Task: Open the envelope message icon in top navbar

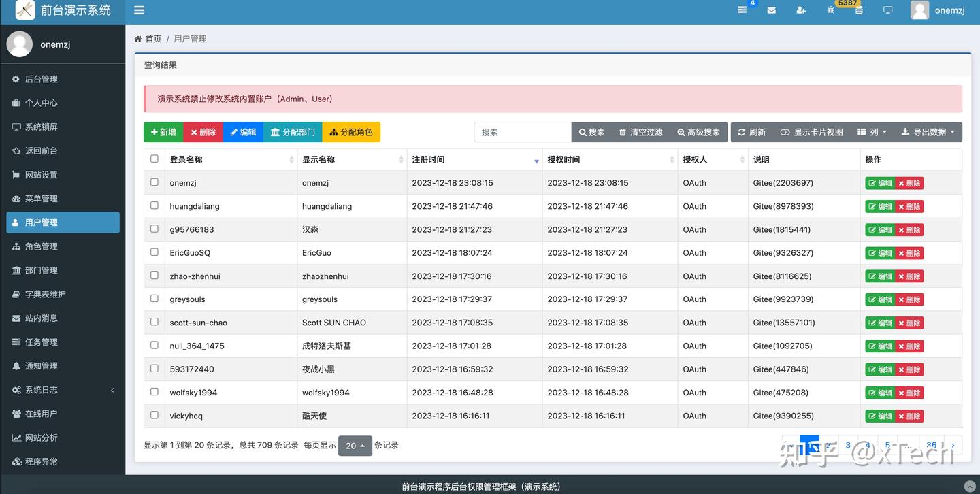Action: pyautogui.click(x=772, y=10)
